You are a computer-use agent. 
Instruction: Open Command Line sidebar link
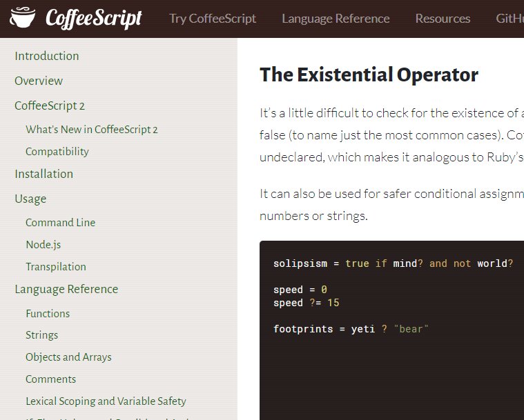pyautogui.click(x=61, y=222)
